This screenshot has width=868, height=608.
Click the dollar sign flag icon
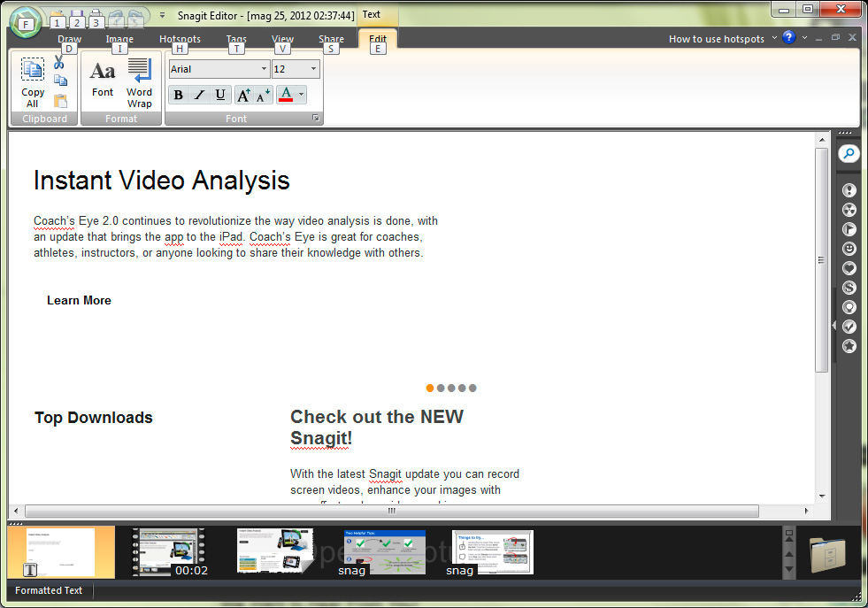(x=849, y=288)
